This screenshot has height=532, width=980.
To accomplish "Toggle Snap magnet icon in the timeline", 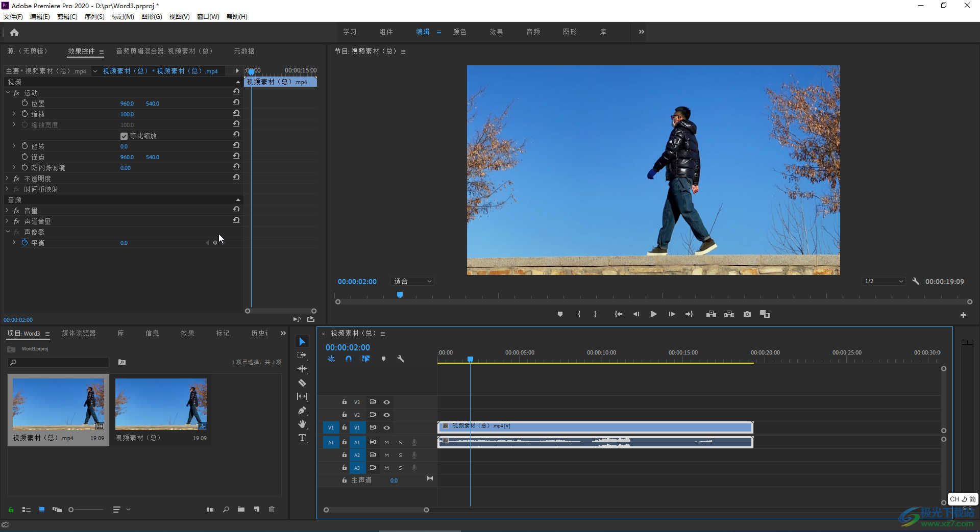I will tap(349, 359).
